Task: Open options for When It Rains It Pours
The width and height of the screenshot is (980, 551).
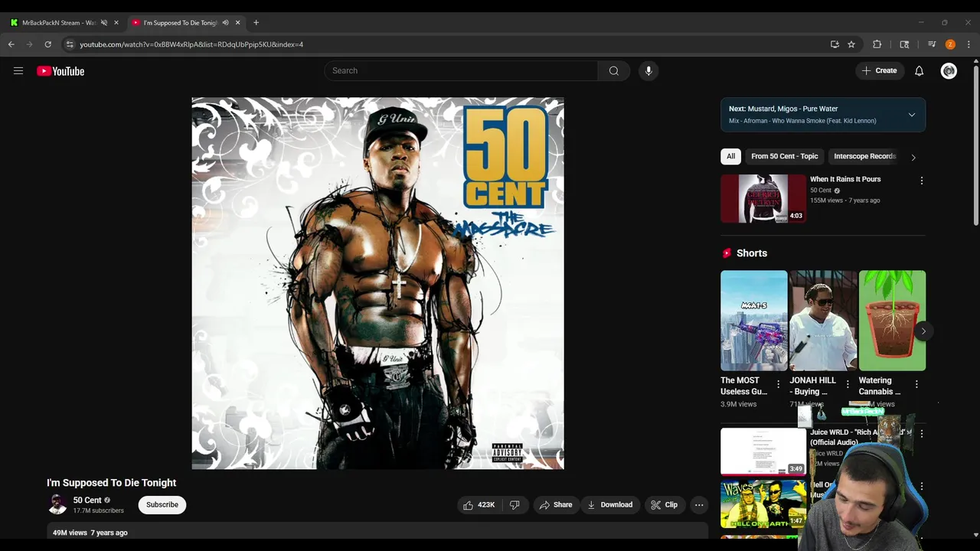Action: click(921, 181)
